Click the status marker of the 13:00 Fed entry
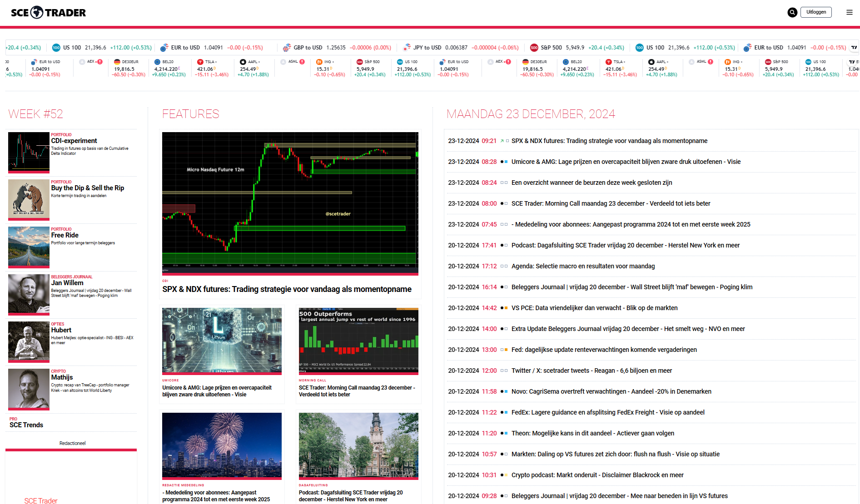Screen dimensions: 860x504 click(x=504, y=350)
